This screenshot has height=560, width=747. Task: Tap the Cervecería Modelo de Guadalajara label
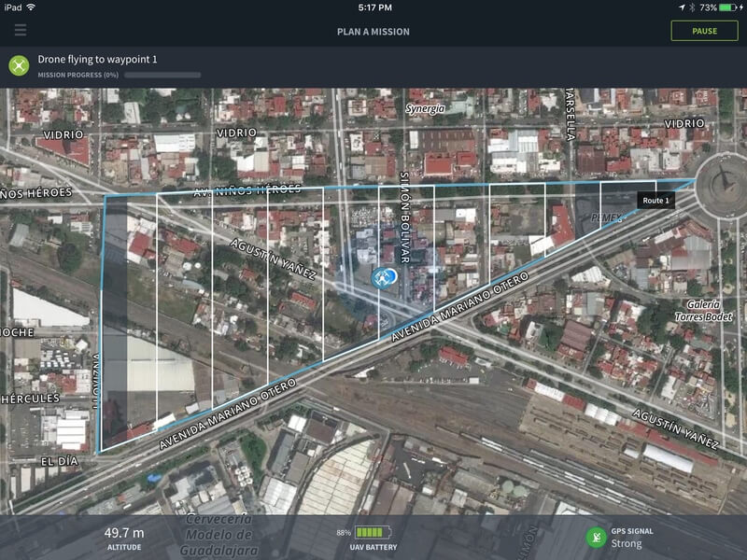(218, 534)
